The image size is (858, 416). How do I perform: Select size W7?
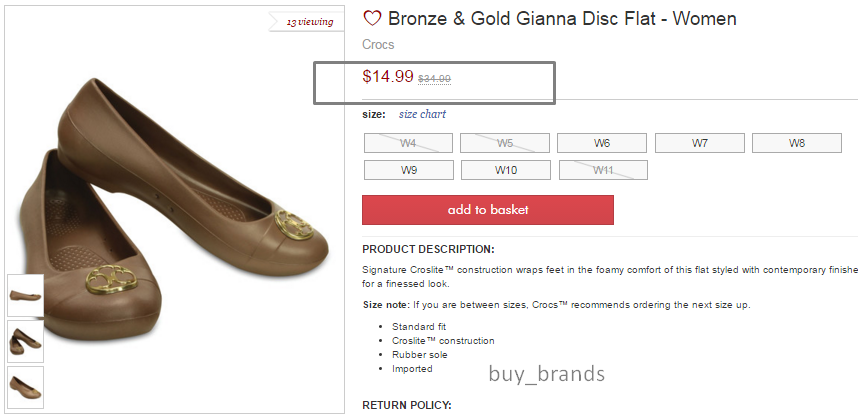coord(699,143)
